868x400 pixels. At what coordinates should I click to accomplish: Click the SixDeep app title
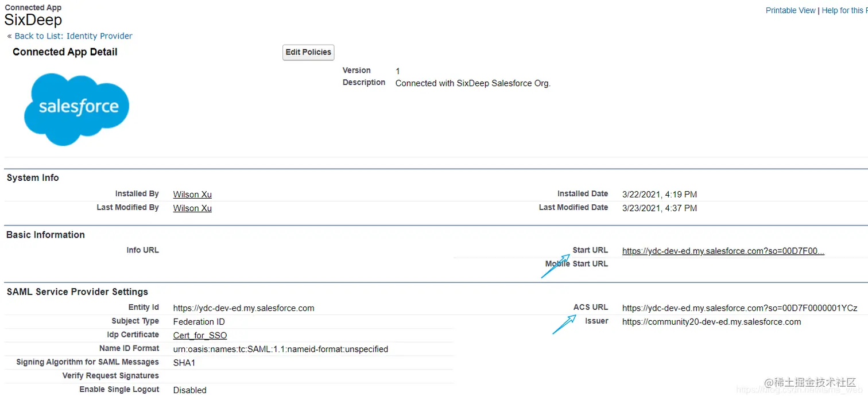point(33,20)
